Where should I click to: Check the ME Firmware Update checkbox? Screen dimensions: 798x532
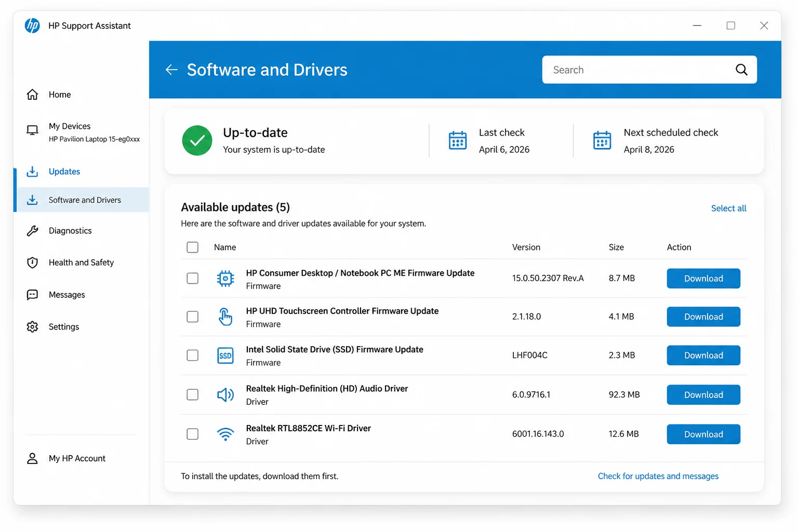point(193,278)
